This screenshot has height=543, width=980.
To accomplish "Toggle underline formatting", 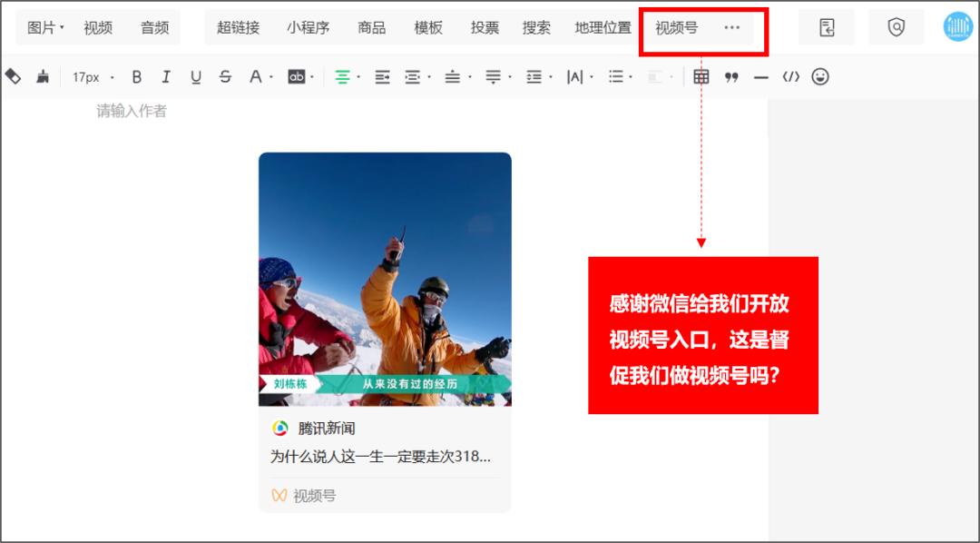I will [x=196, y=77].
